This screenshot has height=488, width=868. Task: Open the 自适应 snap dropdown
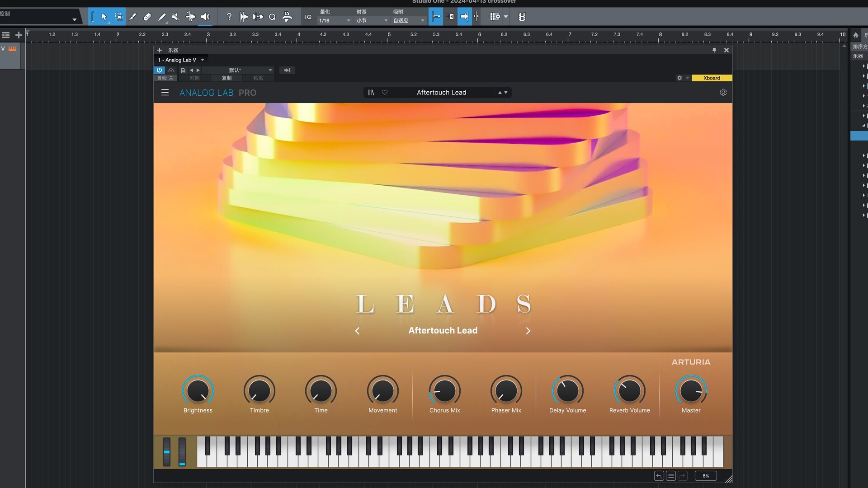[x=409, y=21]
